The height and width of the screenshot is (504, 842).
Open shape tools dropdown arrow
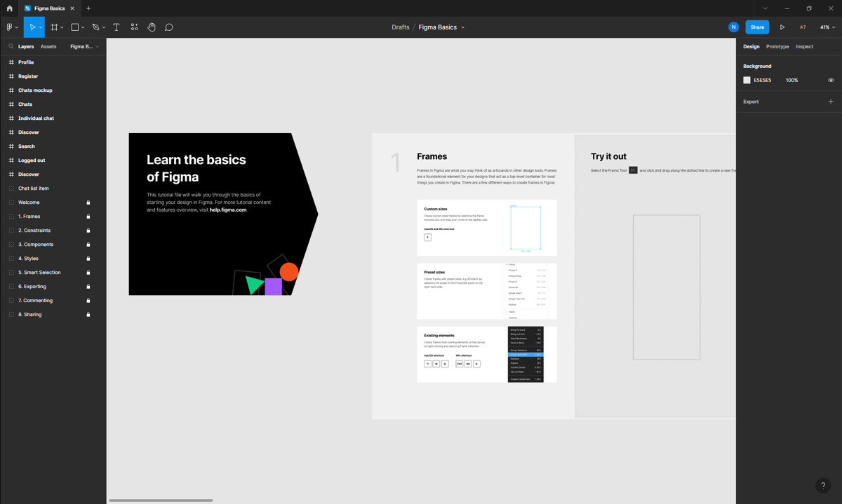pyautogui.click(x=83, y=28)
